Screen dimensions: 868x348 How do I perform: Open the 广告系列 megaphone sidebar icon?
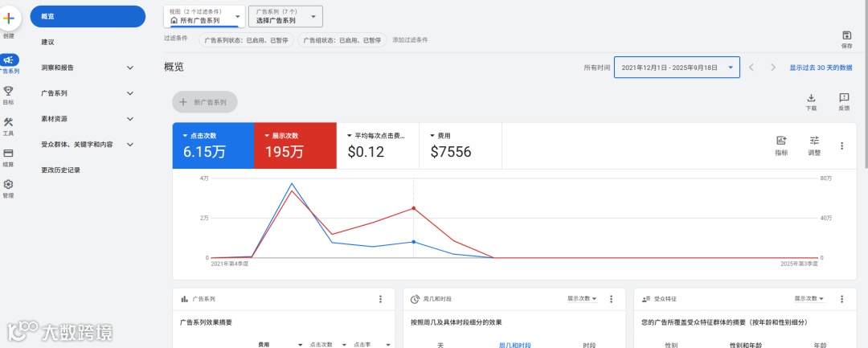(8, 59)
